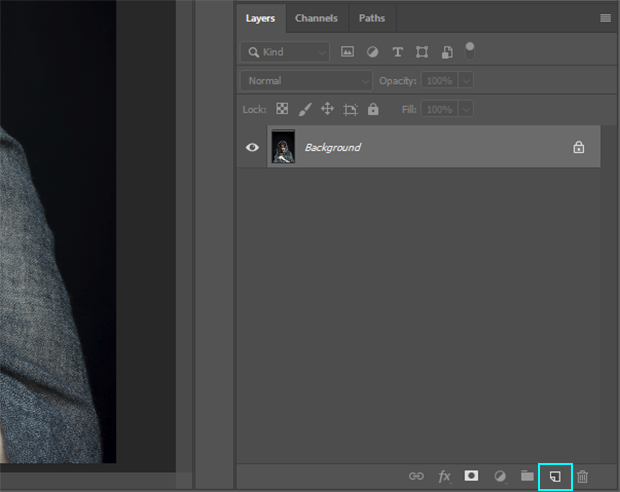Lock image pixels with brush icon
This screenshot has height=492, width=620.
click(305, 109)
